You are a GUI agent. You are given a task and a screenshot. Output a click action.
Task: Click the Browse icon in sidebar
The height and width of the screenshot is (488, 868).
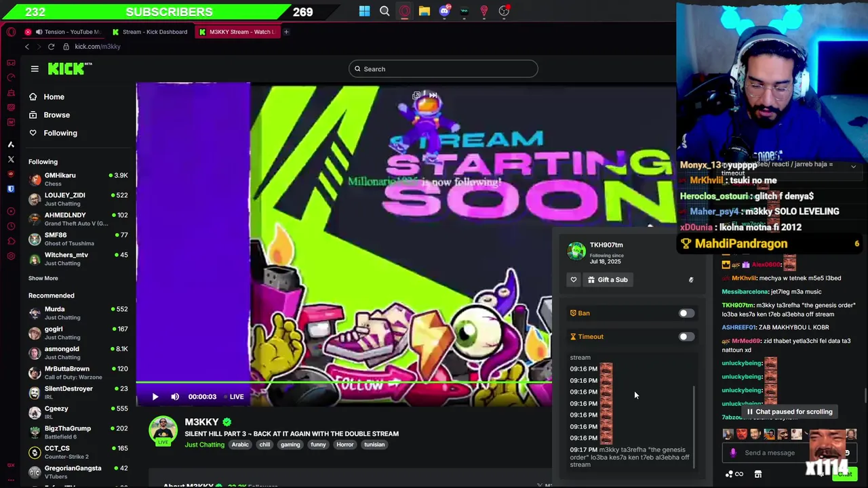(x=33, y=115)
